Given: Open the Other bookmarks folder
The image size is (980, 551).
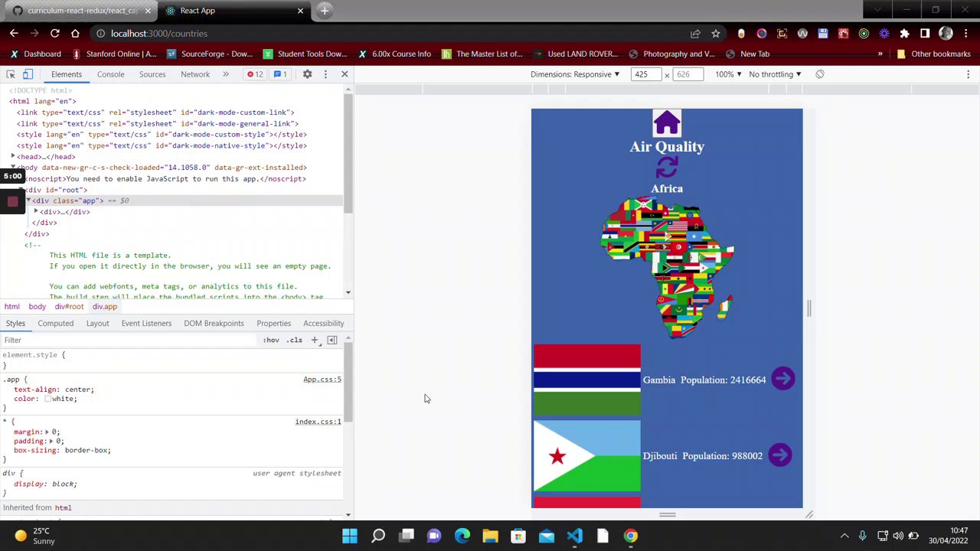Looking at the screenshot, I should pos(933,54).
